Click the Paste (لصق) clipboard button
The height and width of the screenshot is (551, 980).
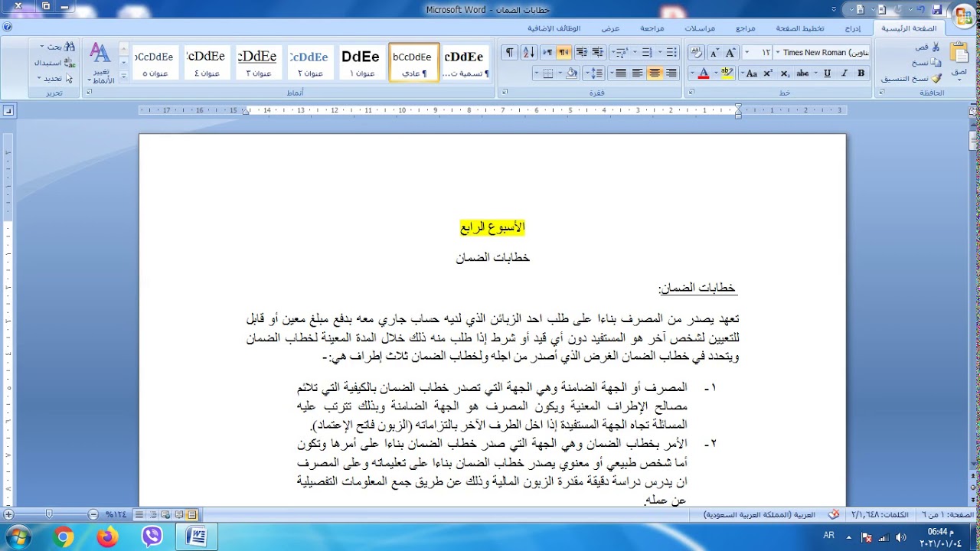(959, 61)
